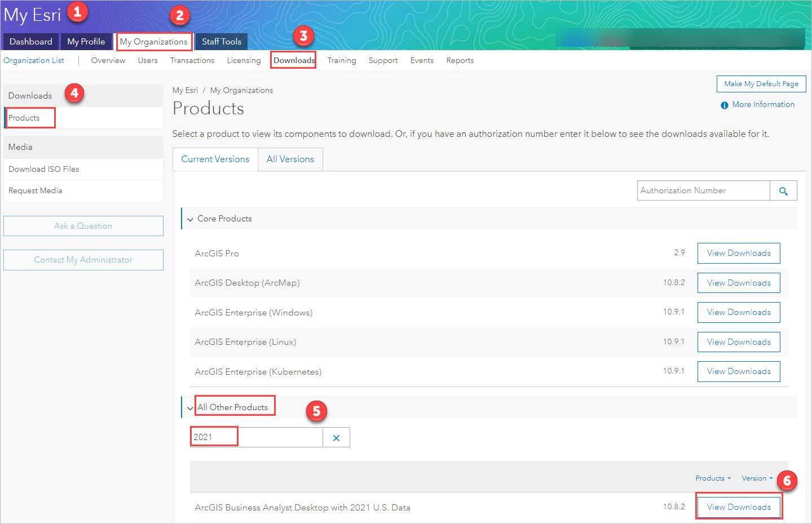Open the Dashboard tab
812x524 pixels.
click(x=31, y=42)
